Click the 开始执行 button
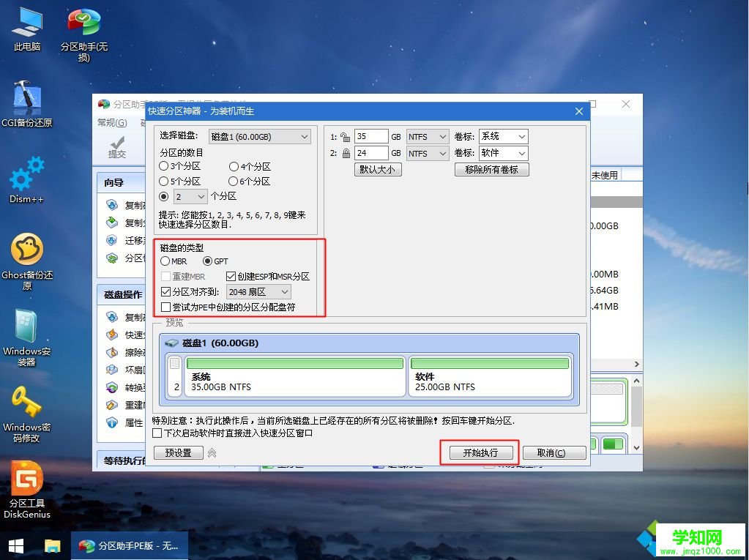 coord(480,452)
